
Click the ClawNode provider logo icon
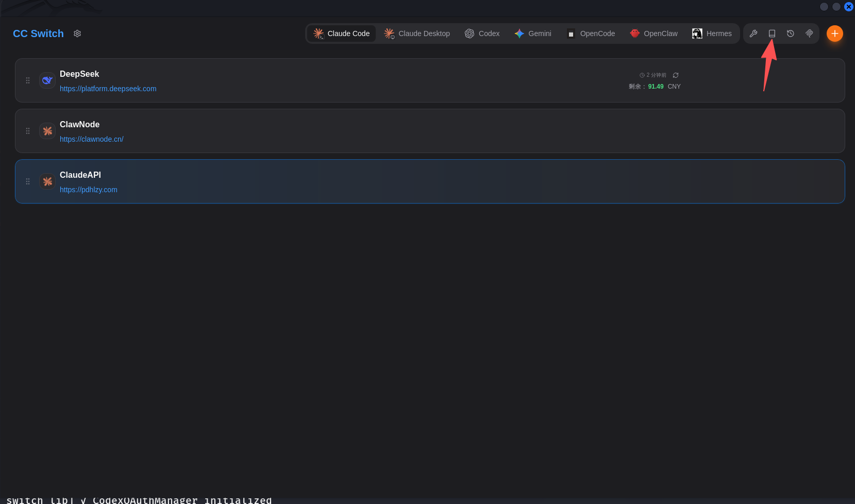(x=47, y=131)
